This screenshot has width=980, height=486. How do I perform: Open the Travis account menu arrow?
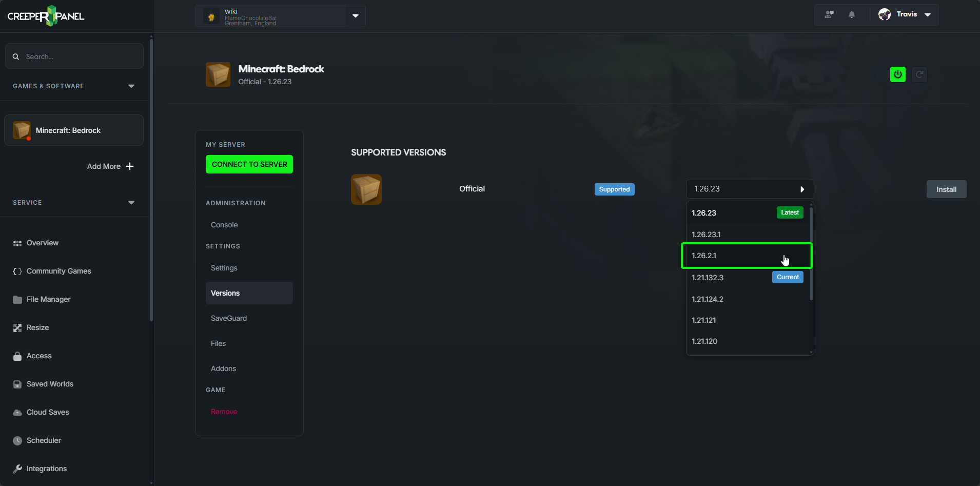[928, 15]
